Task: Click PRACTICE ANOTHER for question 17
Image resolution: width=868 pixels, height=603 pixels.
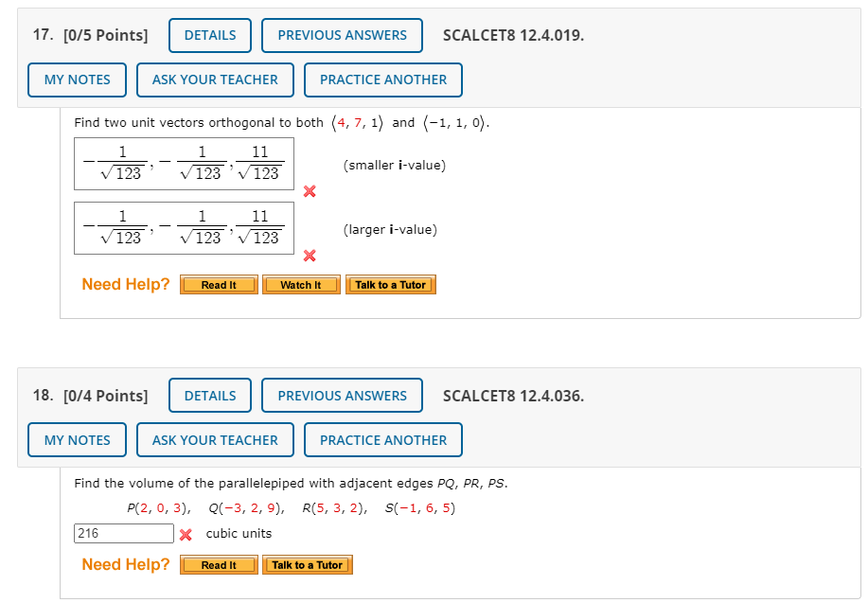Action: [x=382, y=80]
